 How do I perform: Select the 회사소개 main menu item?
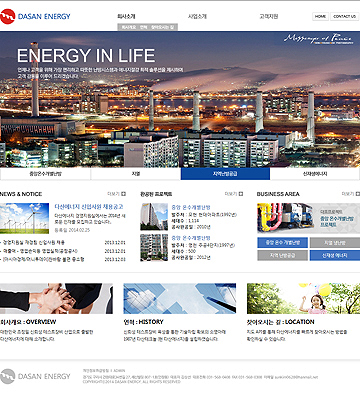pyautogui.click(x=126, y=16)
